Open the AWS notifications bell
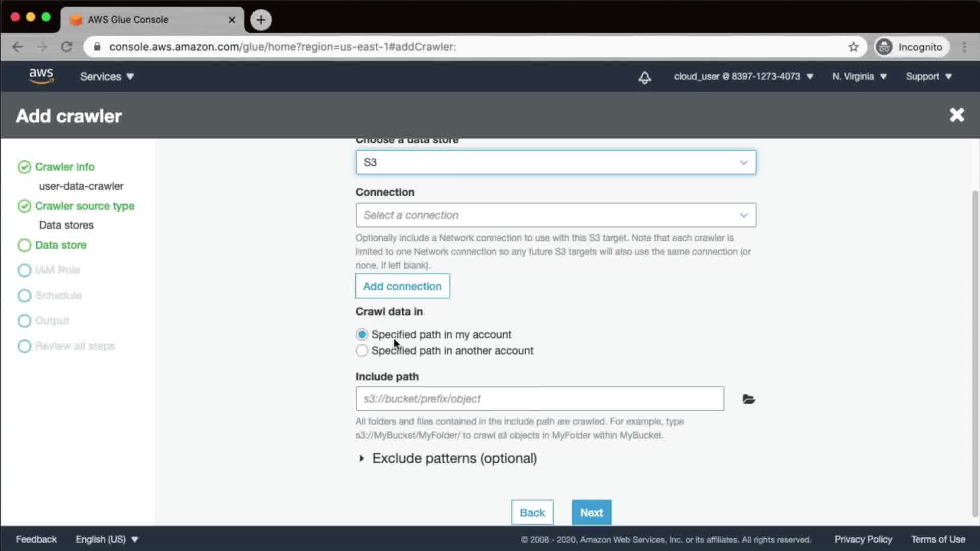This screenshot has width=980, height=551. (645, 77)
